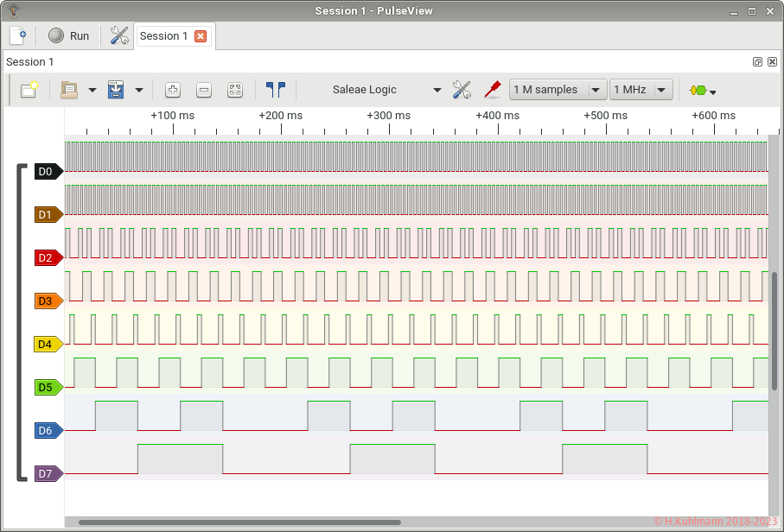Open the 1 M samples dropdown
This screenshot has height=532, width=784.
[558, 90]
